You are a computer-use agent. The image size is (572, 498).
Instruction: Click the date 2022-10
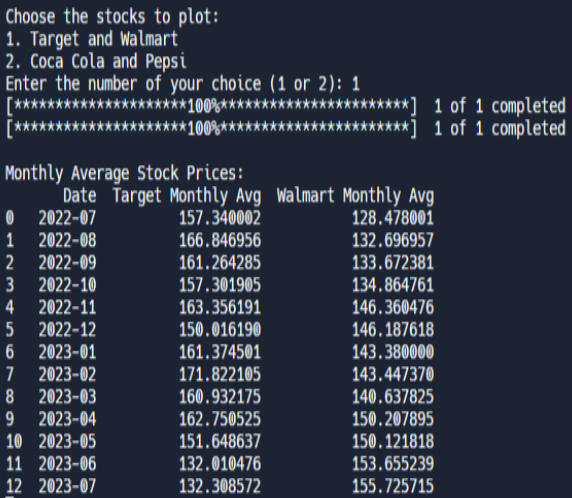[67, 285]
